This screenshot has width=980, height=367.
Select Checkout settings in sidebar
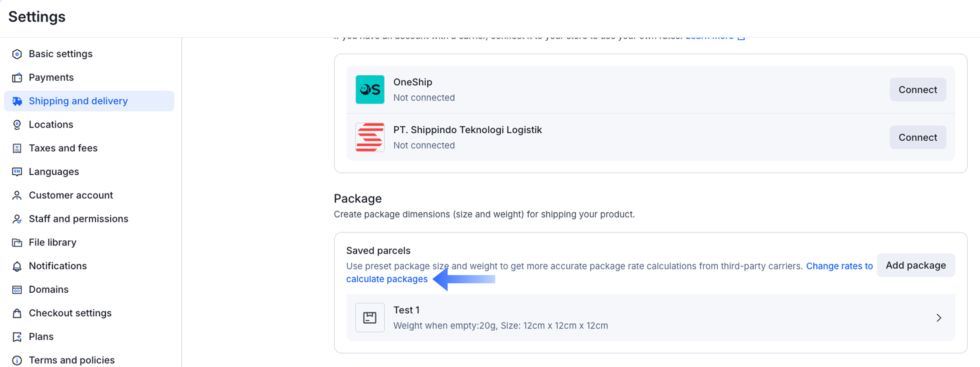point(70,313)
